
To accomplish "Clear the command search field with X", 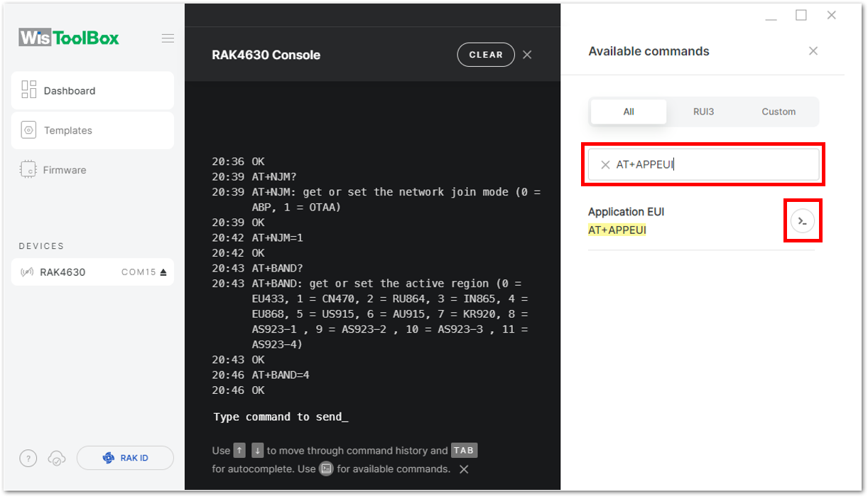I will pos(605,165).
